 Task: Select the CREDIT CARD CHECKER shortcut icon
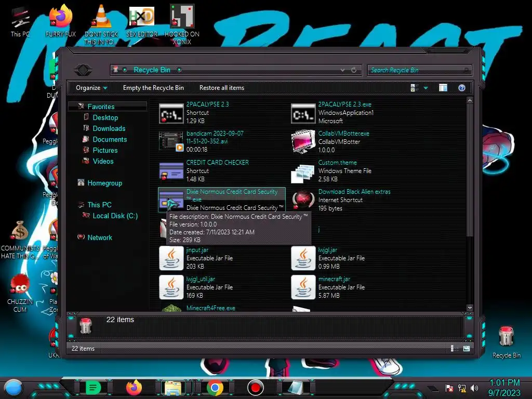pos(171,171)
